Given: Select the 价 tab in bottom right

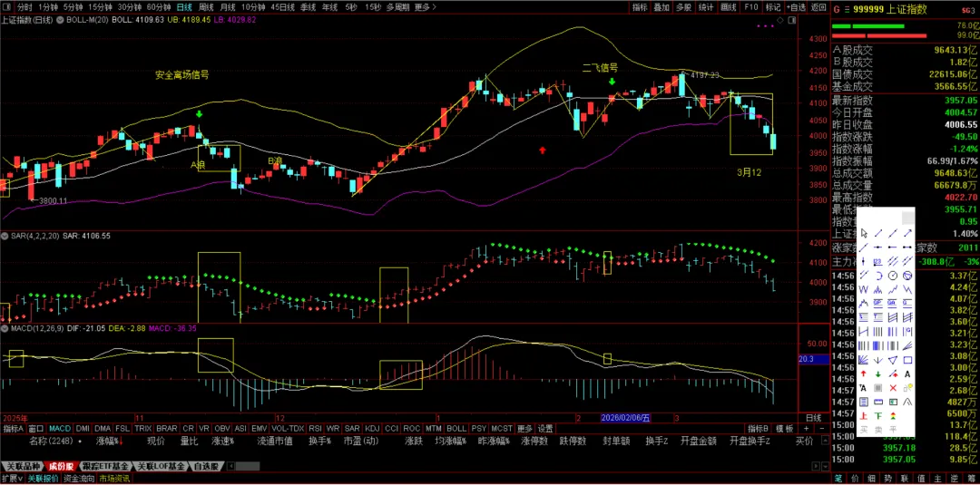Looking at the screenshot, I should point(855,479).
